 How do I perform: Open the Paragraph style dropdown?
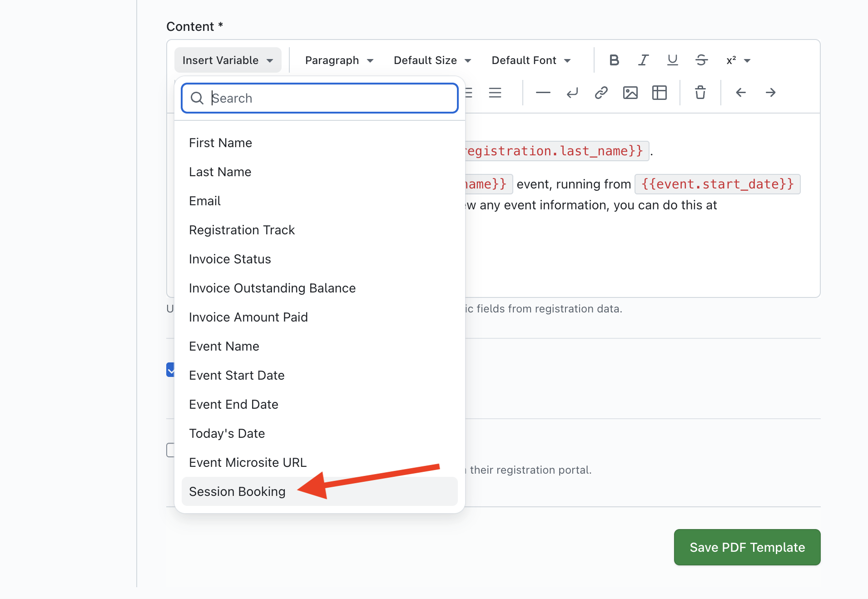coord(339,60)
